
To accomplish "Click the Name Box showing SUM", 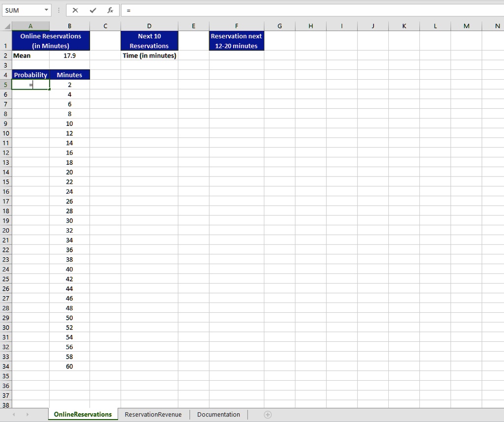I will pos(23,10).
